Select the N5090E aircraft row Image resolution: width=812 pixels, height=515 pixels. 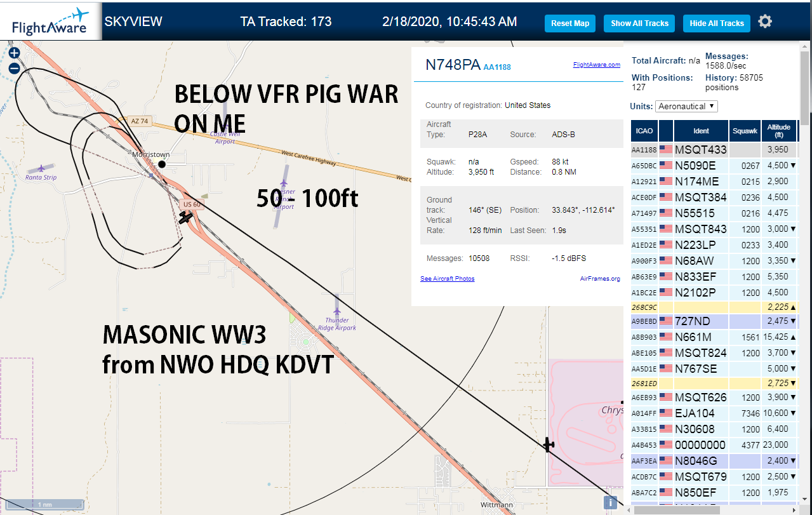714,166
